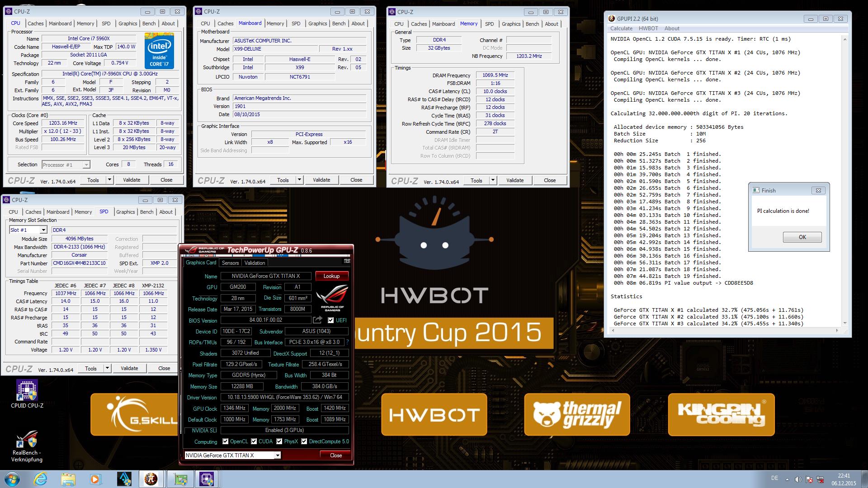Open the Bench tab in the SPD CPU-Z window
This screenshot has width=868, height=488.
[146, 212]
